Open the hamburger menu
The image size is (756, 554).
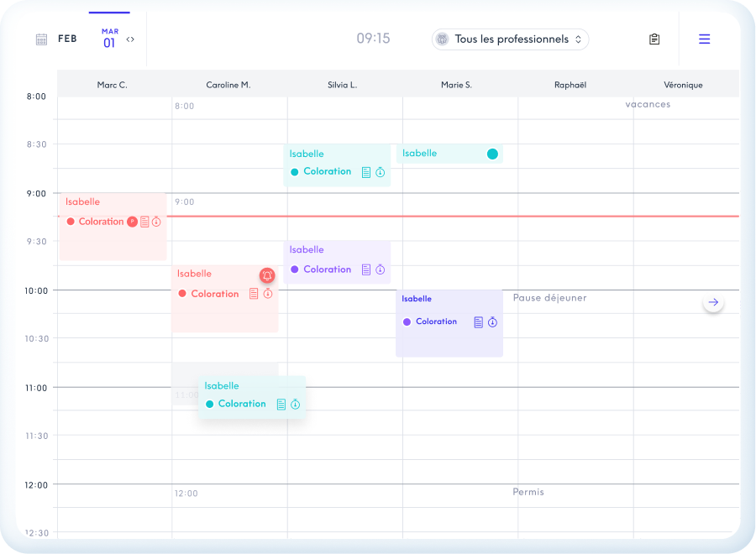tap(704, 39)
